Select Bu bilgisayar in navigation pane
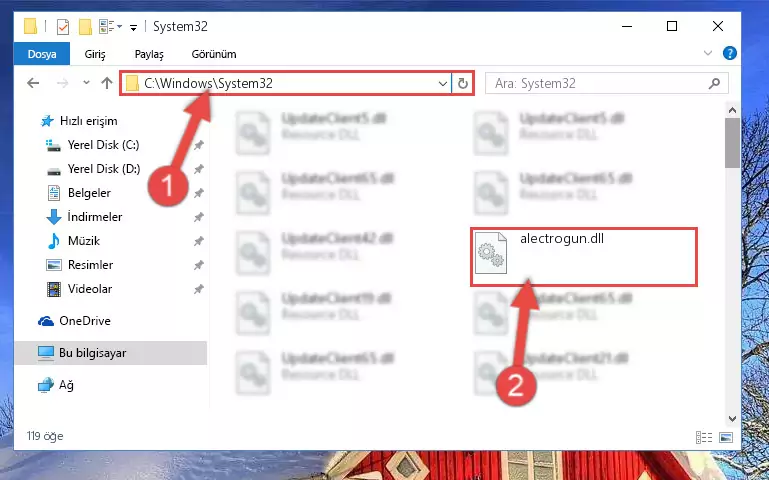The width and height of the screenshot is (769, 480). coord(92,353)
